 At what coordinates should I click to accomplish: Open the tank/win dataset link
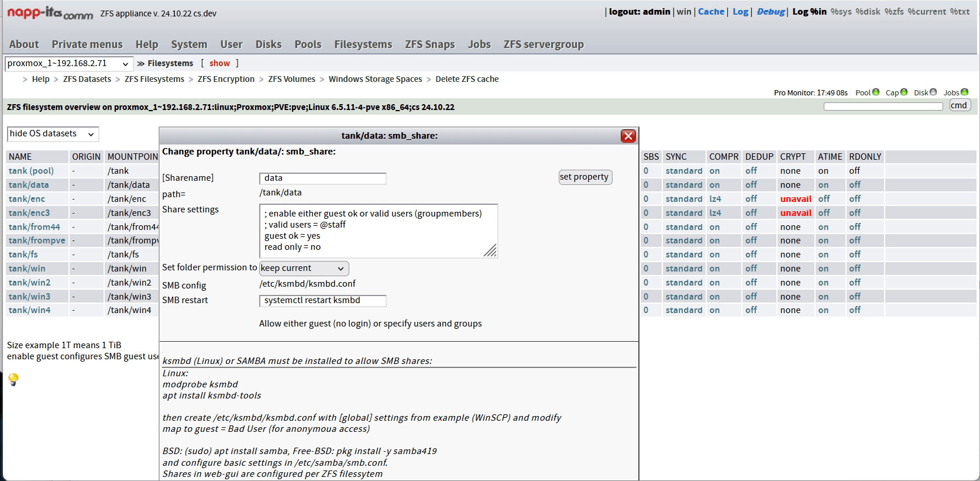pyautogui.click(x=27, y=269)
